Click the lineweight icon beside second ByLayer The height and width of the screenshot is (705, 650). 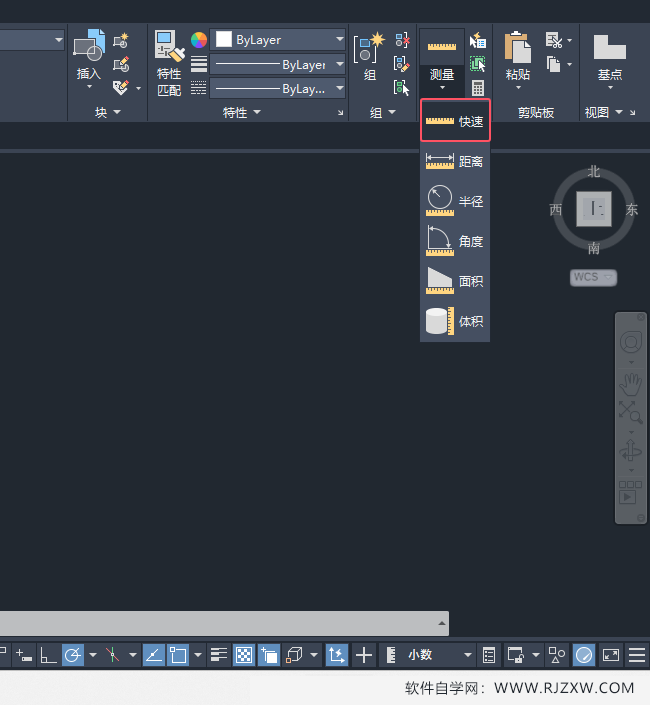point(199,64)
